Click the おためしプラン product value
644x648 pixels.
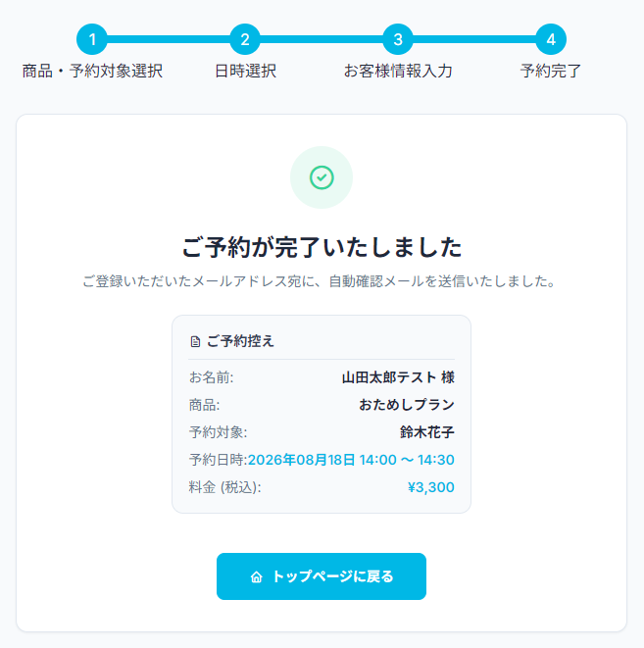[x=407, y=405]
